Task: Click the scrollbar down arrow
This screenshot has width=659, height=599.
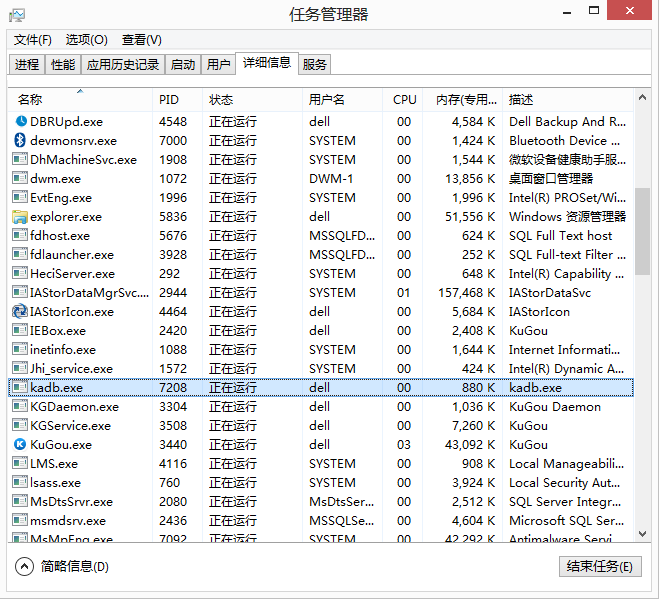Action: click(x=642, y=534)
